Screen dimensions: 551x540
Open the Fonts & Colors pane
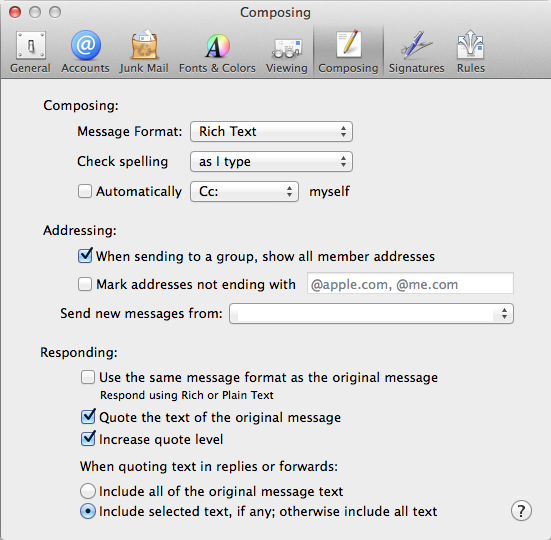click(217, 52)
